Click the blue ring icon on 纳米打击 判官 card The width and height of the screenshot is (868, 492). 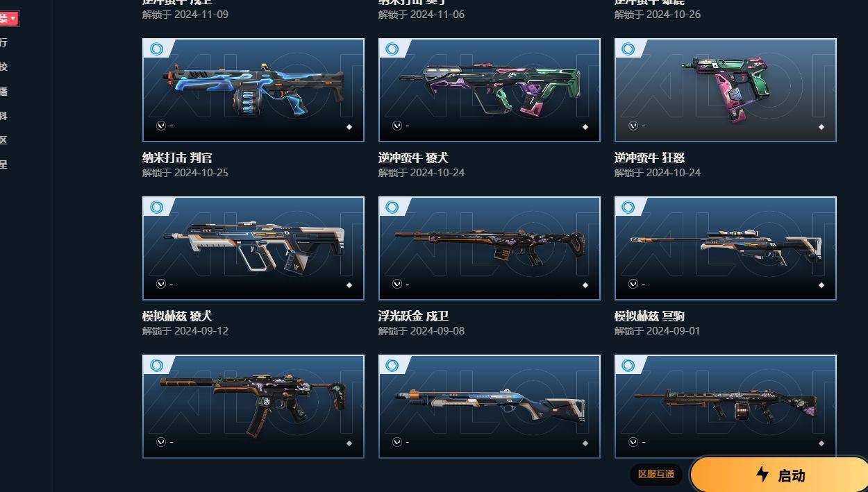click(x=156, y=49)
